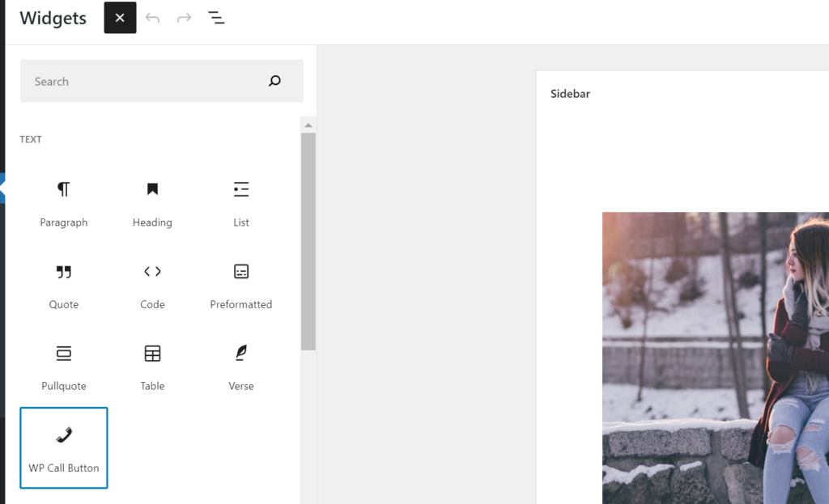Add the WP Call Button block

(x=64, y=448)
